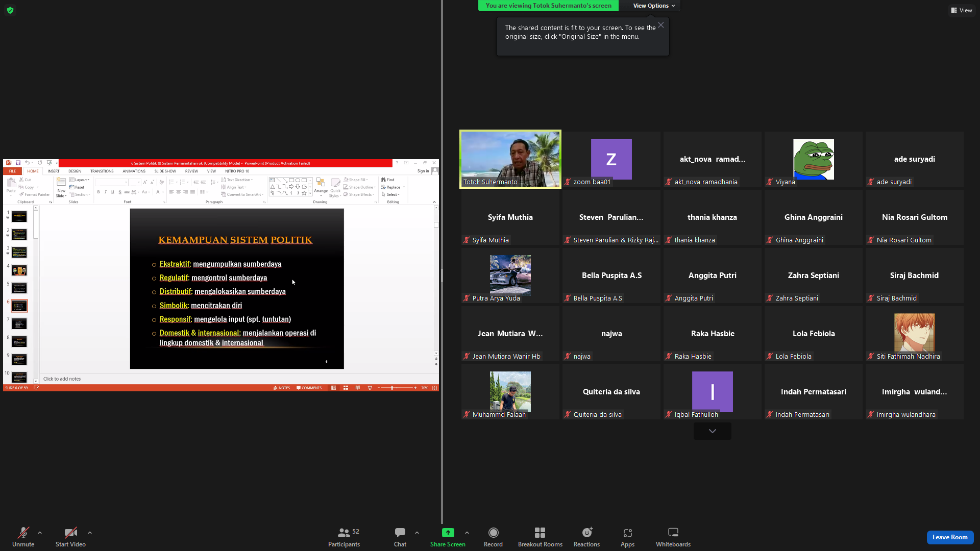Screen dimensions: 980x551
Task: Switch to Slide Sorter view in status bar
Action: point(346,388)
